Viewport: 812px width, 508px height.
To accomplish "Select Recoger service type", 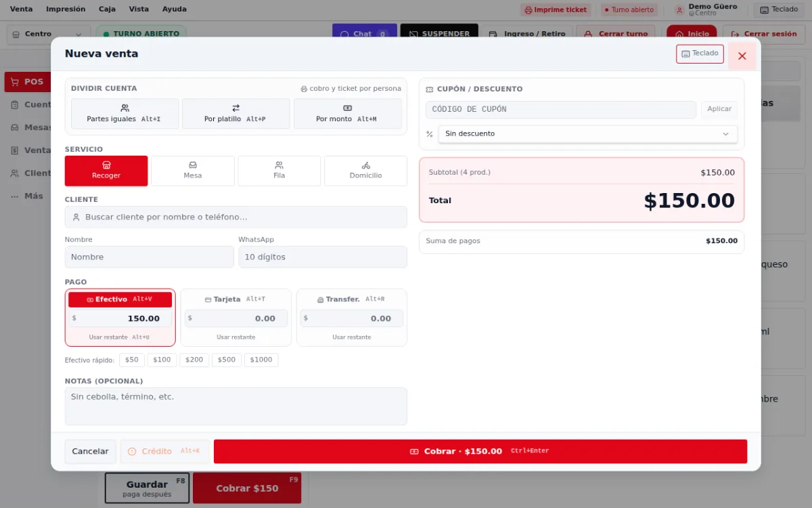I will tap(106, 171).
